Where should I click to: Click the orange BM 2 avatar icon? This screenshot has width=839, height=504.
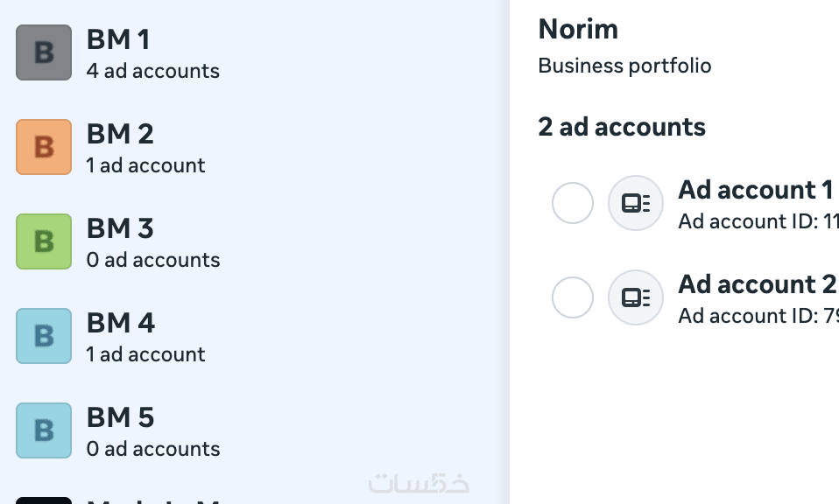pos(44,147)
